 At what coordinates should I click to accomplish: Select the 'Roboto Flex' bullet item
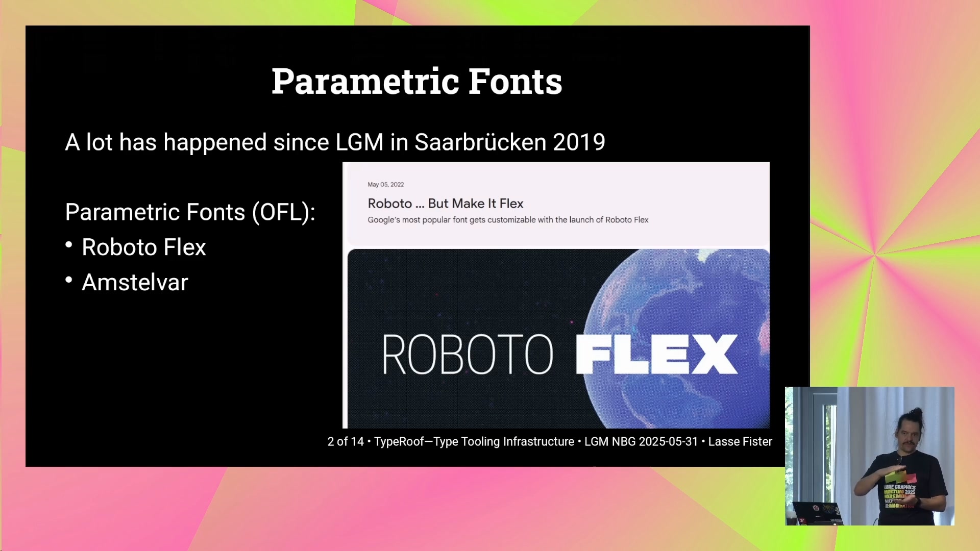point(143,247)
